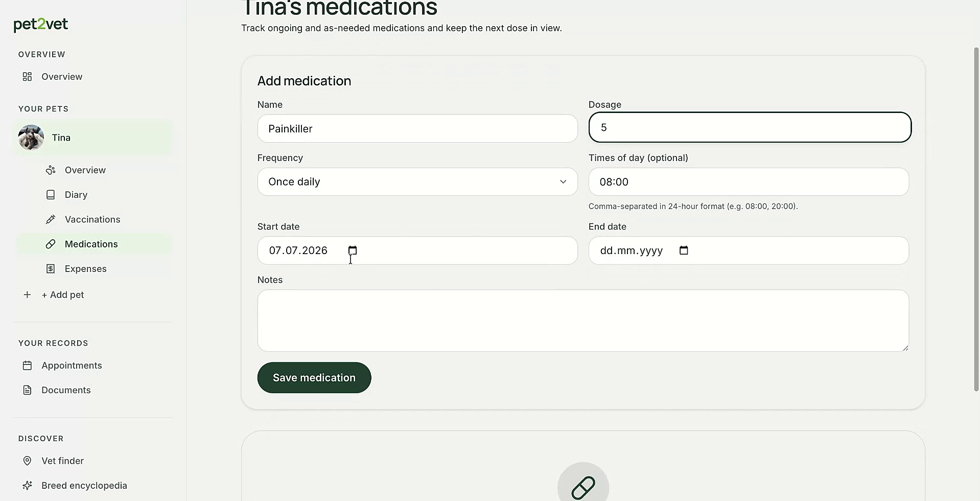The width and height of the screenshot is (980, 501).
Task: Click the Appointments calendar icon
Action: click(x=28, y=366)
